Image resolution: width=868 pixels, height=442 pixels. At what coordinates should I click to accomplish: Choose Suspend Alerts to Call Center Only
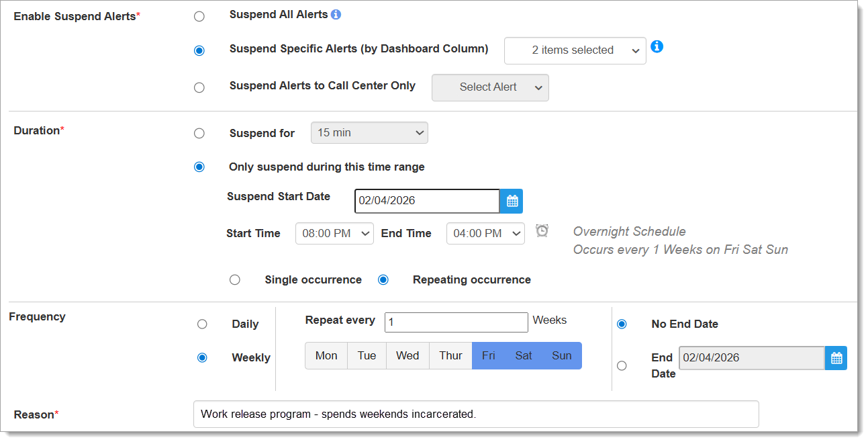coord(199,87)
